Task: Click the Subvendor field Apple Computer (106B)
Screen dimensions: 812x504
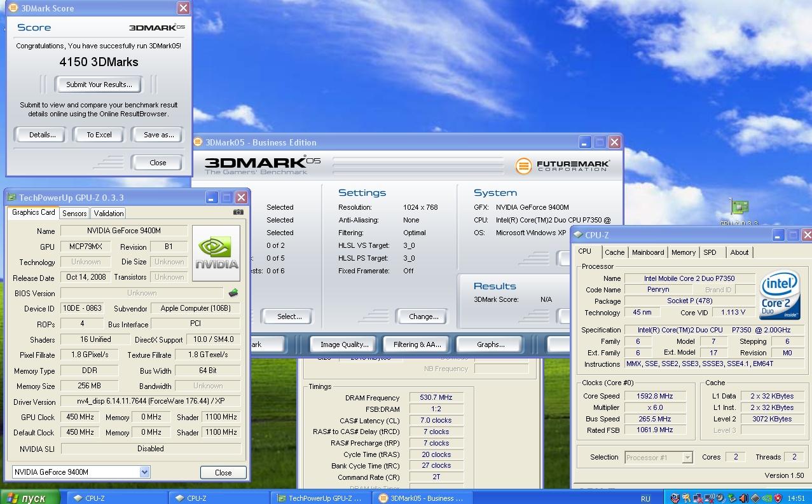Action: (195, 308)
